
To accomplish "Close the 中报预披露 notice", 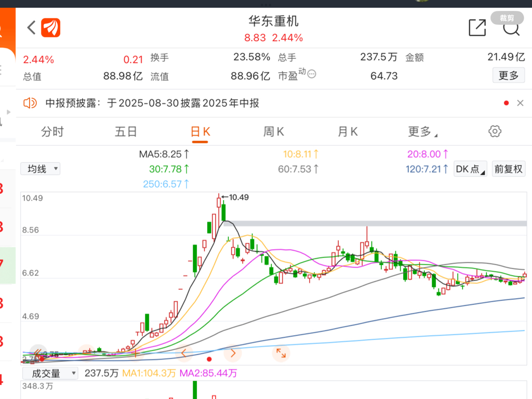I will [520, 103].
